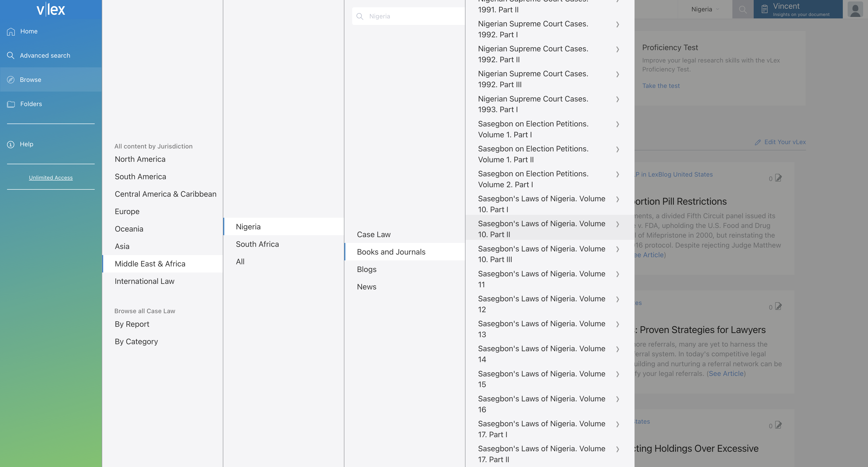Expand Nigerian Supreme Court Cases 1992 Part I chevron
868x467 pixels.
pyautogui.click(x=618, y=24)
